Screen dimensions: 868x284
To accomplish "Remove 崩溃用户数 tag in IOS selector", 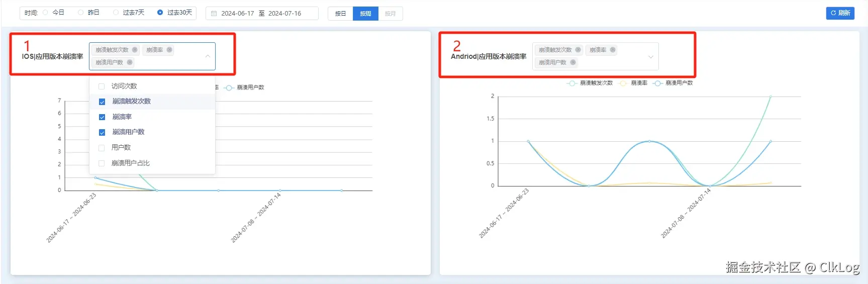I will pos(130,62).
